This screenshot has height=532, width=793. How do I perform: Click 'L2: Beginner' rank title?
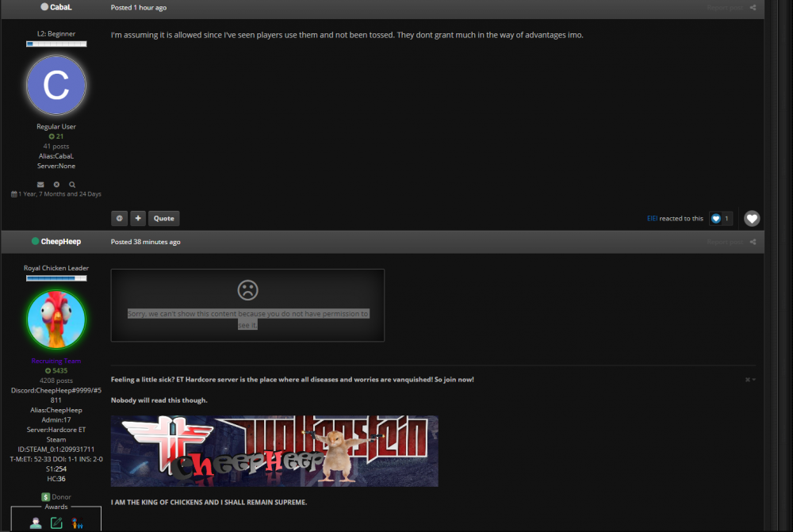click(x=56, y=34)
